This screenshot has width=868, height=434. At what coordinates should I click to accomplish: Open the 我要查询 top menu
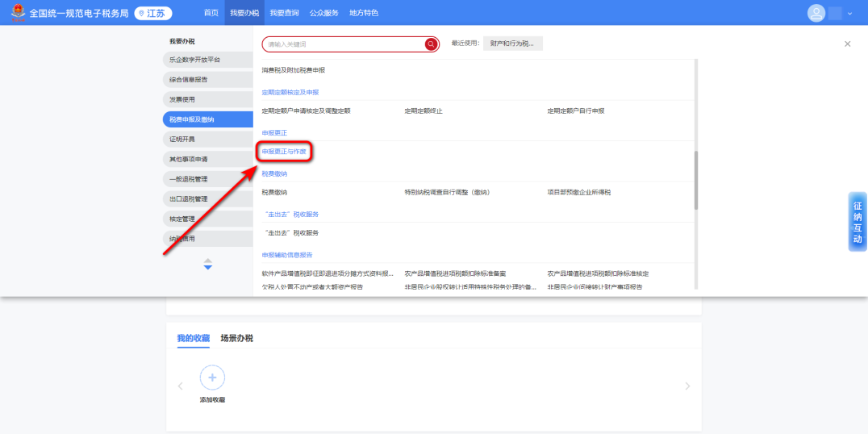(x=284, y=13)
